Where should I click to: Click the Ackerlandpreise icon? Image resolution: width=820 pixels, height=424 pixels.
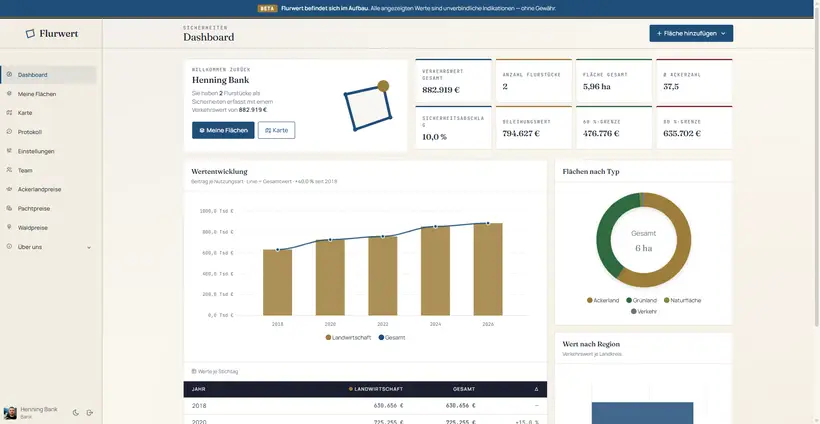pos(9,189)
